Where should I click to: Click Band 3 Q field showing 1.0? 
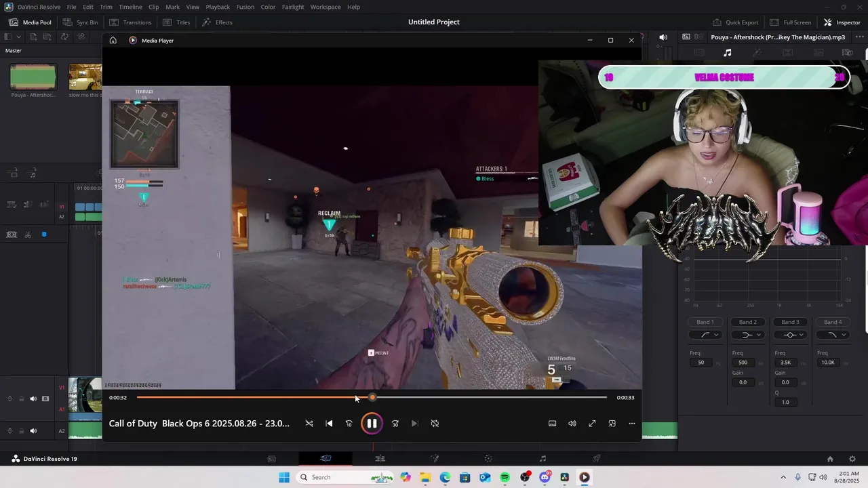(785, 402)
